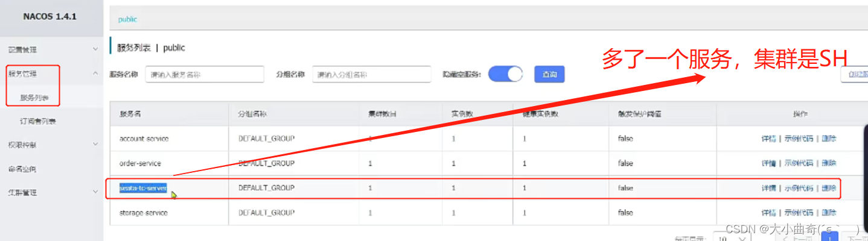Toggle the 隐藏空服务 switch
Image resolution: width=868 pixels, height=241 pixels.
coord(505,74)
